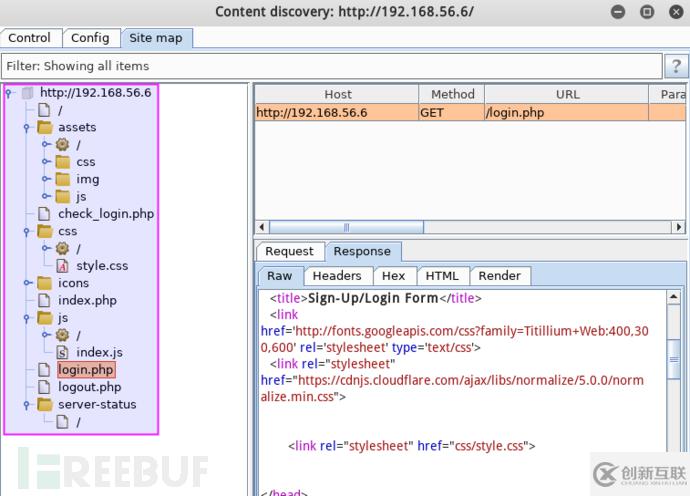Select the GET /login.php table row
The height and width of the screenshot is (496, 690).
470,113
